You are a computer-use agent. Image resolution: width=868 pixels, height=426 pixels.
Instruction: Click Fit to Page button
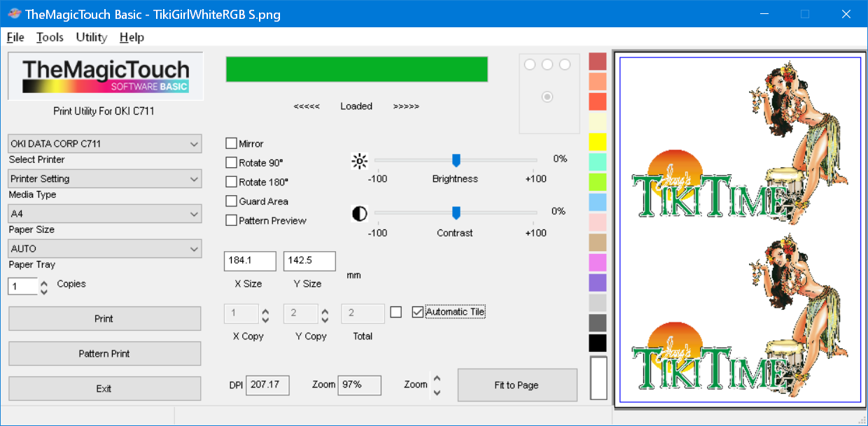[x=517, y=385]
